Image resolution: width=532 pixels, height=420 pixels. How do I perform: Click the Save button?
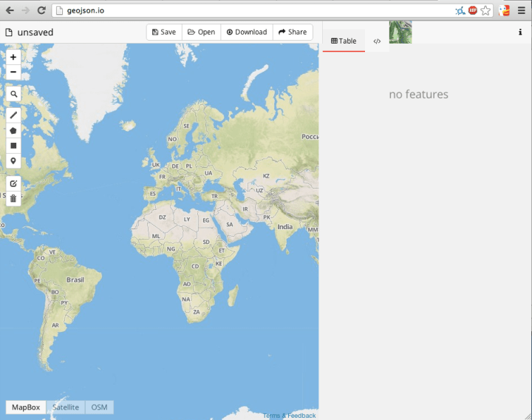click(164, 32)
